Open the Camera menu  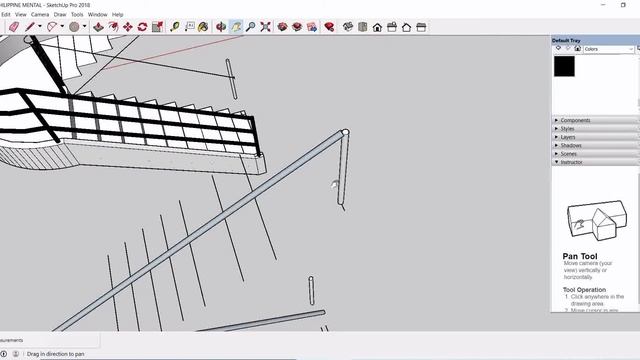click(40, 14)
